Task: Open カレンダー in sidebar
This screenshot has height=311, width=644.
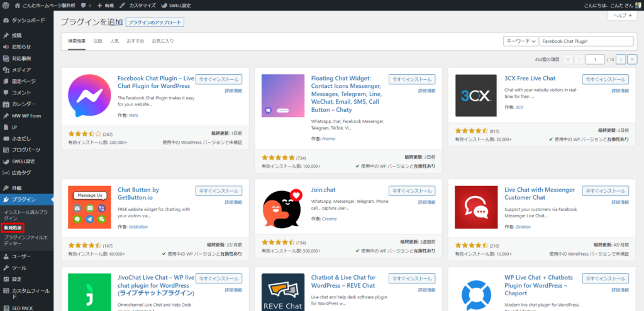Action: click(x=26, y=104)
